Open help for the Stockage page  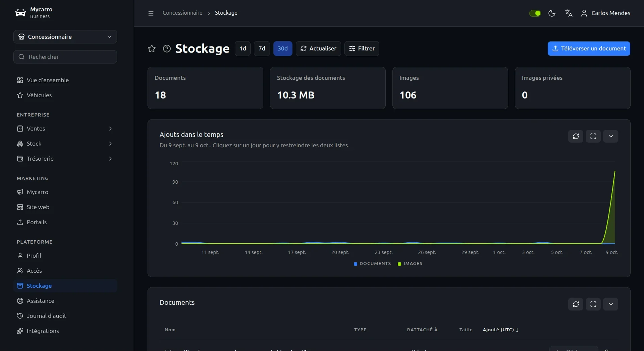tap(167, 49)
